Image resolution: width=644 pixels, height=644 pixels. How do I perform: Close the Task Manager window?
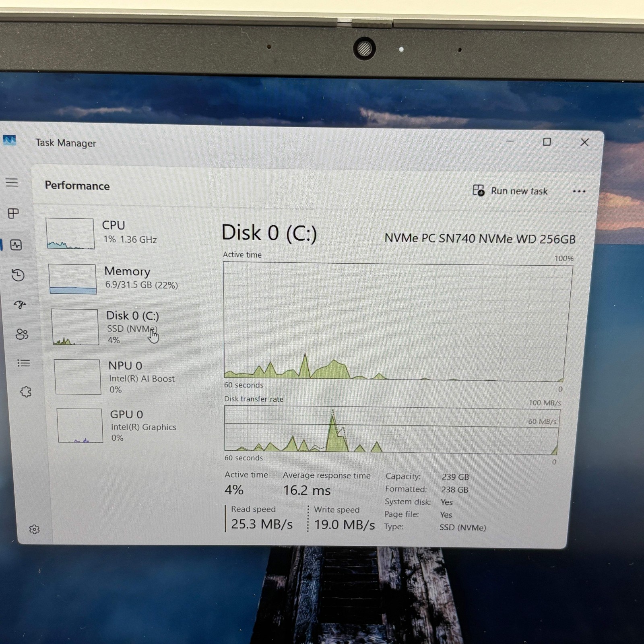tap(584, 142)
